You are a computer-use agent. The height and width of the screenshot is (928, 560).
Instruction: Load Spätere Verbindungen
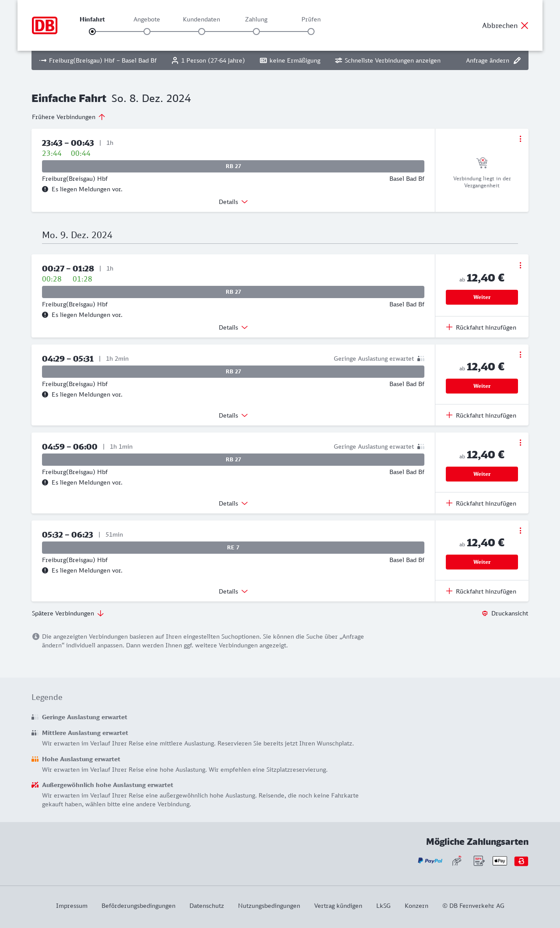click(68, 613)
